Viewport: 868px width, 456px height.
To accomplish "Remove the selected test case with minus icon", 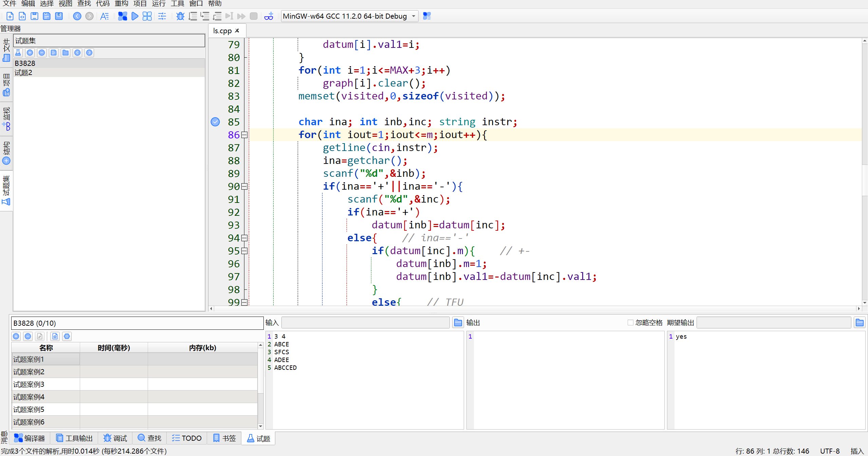I will coord(28,336).
